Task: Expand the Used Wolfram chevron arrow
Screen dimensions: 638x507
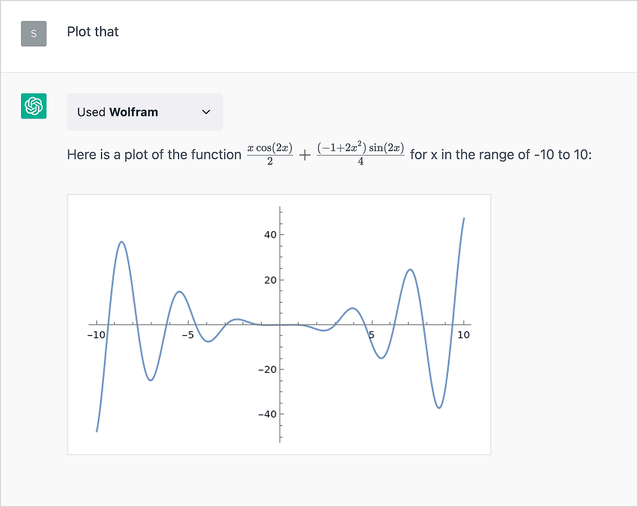Action: coord(206,112)
